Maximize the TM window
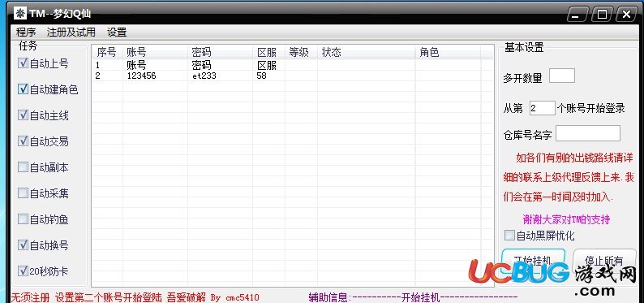Viewport: 644px width, 303px height. pos(602,15)
